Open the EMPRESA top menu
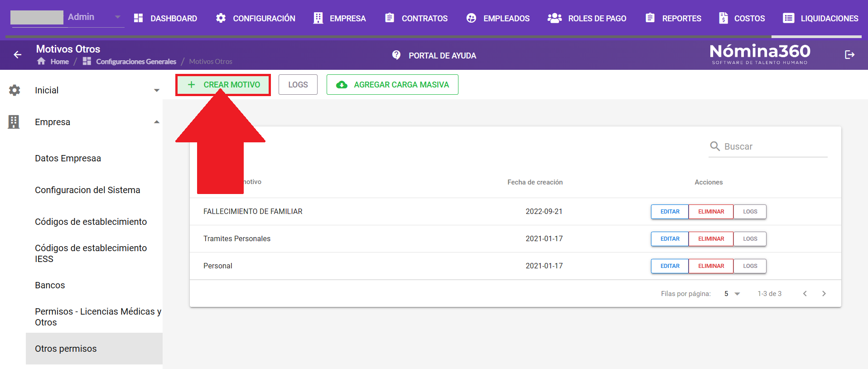The height and width of the screenshot is (369, 868). coord(339,18)
